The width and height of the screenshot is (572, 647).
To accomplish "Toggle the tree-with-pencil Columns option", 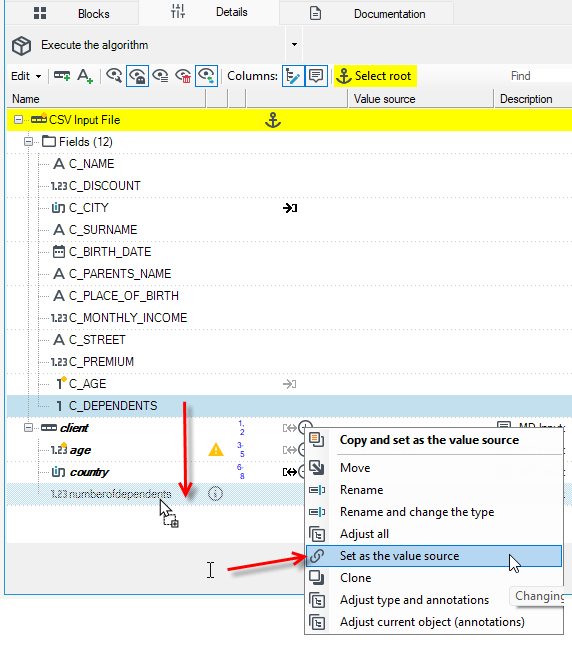I will click(x=293, y=76).
